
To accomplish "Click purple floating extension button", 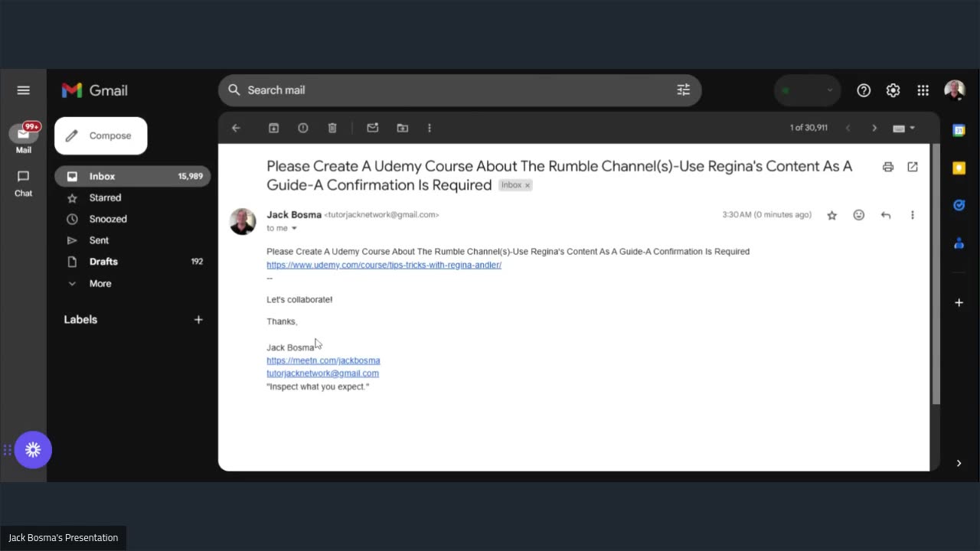I will (33, 450).
